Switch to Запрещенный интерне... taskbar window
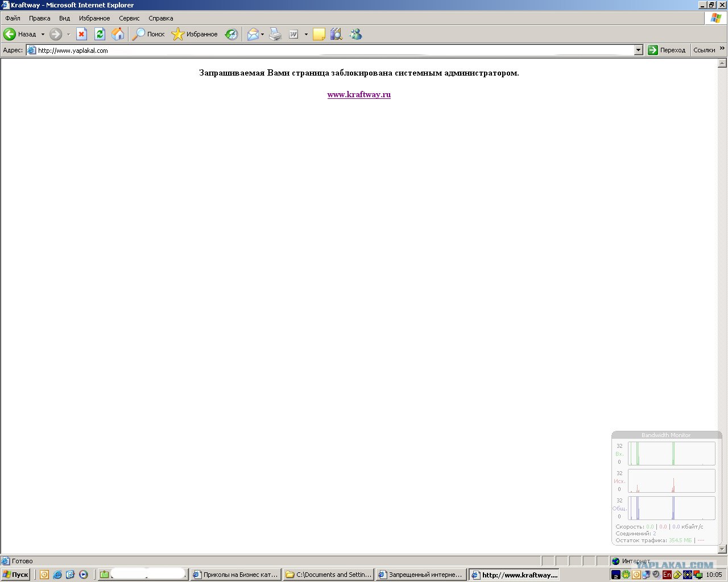Image resolution: width=728 pixels, height=582 pixels. click(x=421, y=575)
